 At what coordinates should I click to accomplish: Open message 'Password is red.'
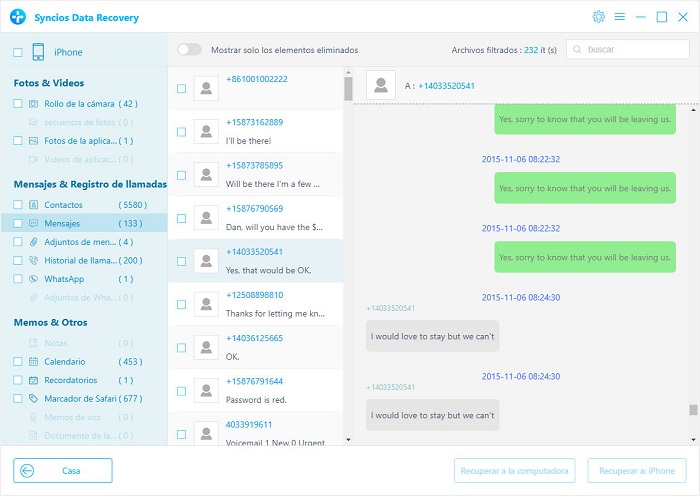pos(255,391)
